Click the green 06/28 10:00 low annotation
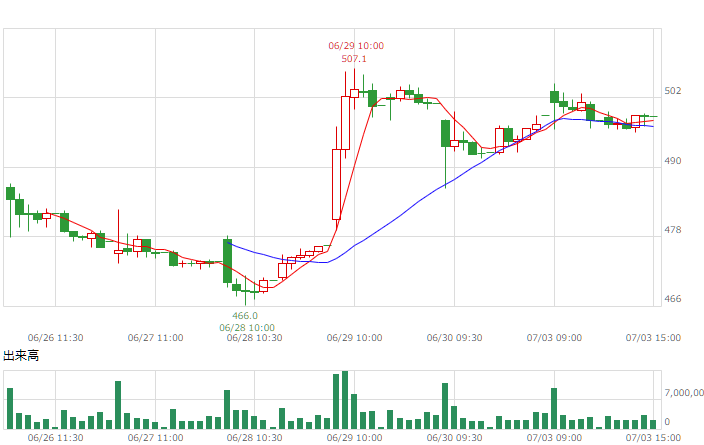Screen dimensions: 704x445 pos(247,328)
